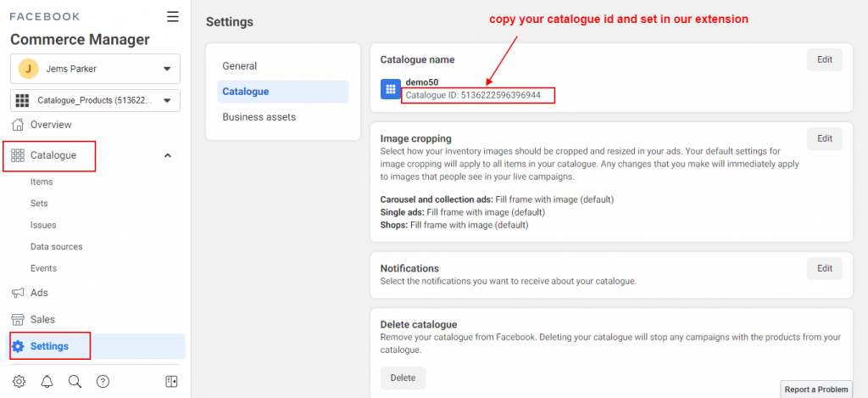This screenshot has height=398, width=868.
Task: Edit the Notifications settings
Action: tap(824, 268)
